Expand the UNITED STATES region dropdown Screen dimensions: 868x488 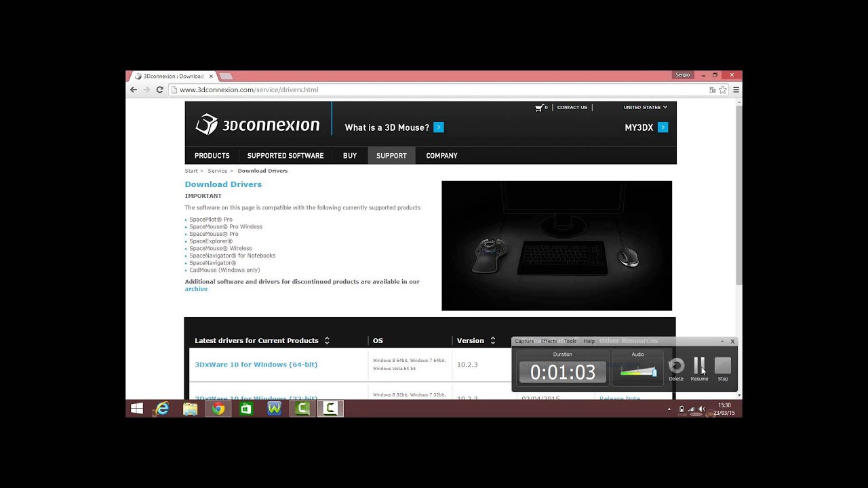(645, 107)
